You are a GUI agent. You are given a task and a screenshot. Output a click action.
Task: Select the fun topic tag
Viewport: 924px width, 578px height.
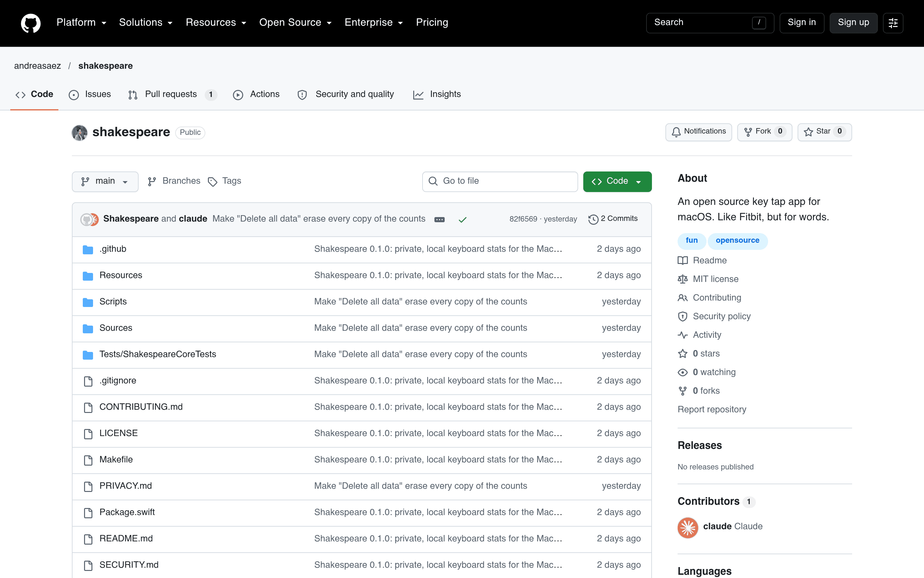pos(691,241)
